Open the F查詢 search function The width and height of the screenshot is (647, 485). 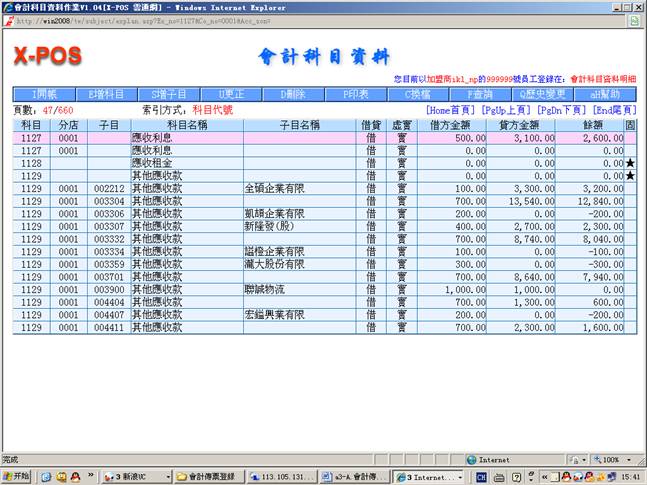point(479,94)
